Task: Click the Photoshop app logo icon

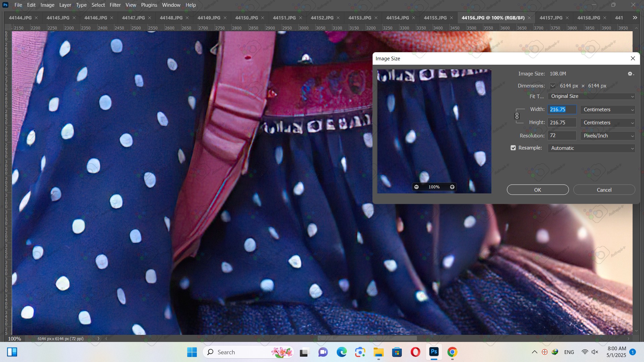Action: click(x=5, y=5)
